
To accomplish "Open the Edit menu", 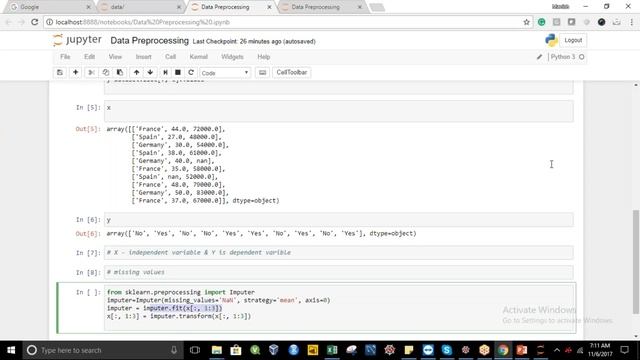I will coord(89,57).
